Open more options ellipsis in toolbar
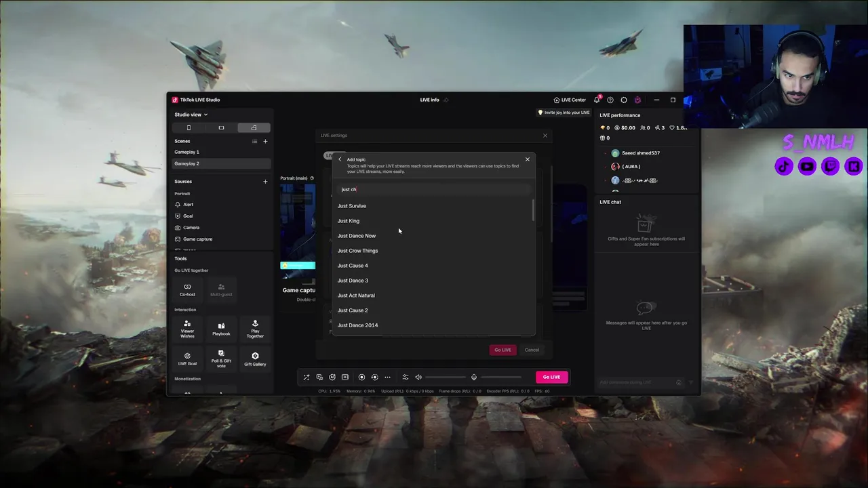868x488 pixels. point(387,377)
